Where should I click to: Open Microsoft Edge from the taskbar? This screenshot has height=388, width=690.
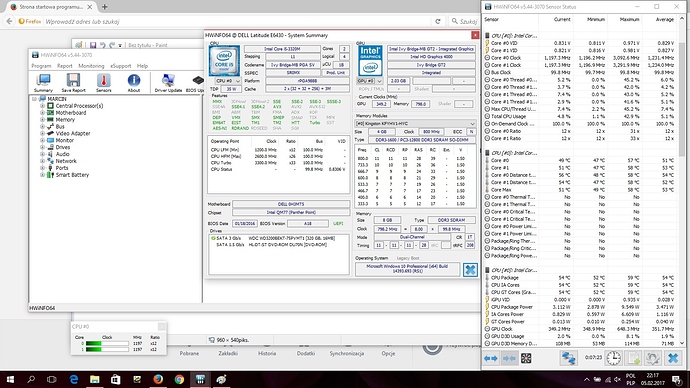click(x=74, y=379)
